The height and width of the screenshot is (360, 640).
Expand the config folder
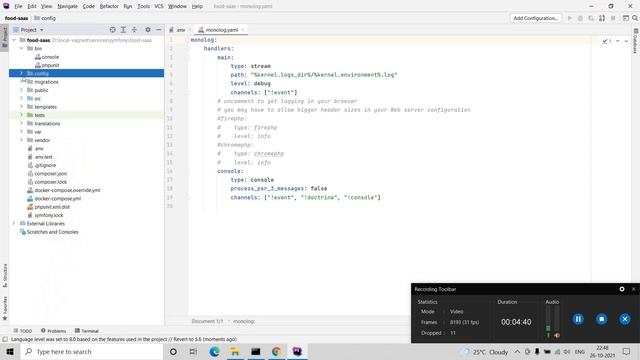pyautogui.click(x=21, y=73)
